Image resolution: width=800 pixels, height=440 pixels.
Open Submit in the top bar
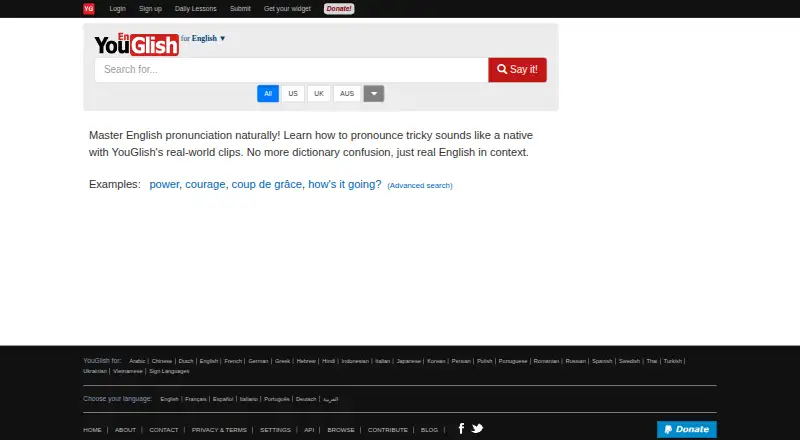240,9
